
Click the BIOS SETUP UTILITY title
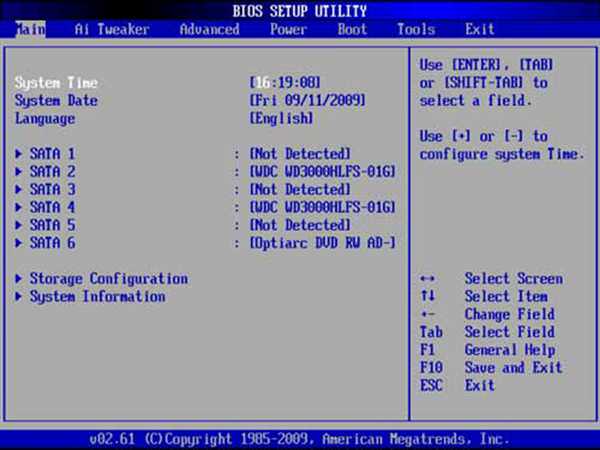[300, 11]
